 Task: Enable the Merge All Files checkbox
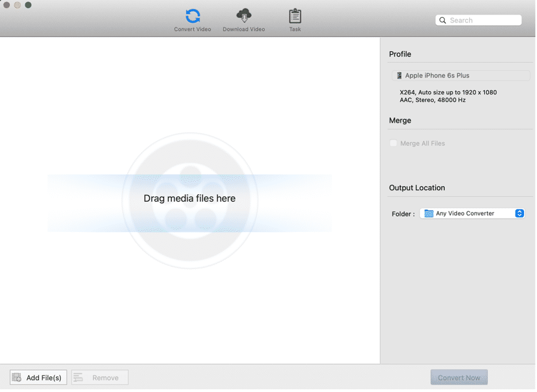[x=393, y=143]
